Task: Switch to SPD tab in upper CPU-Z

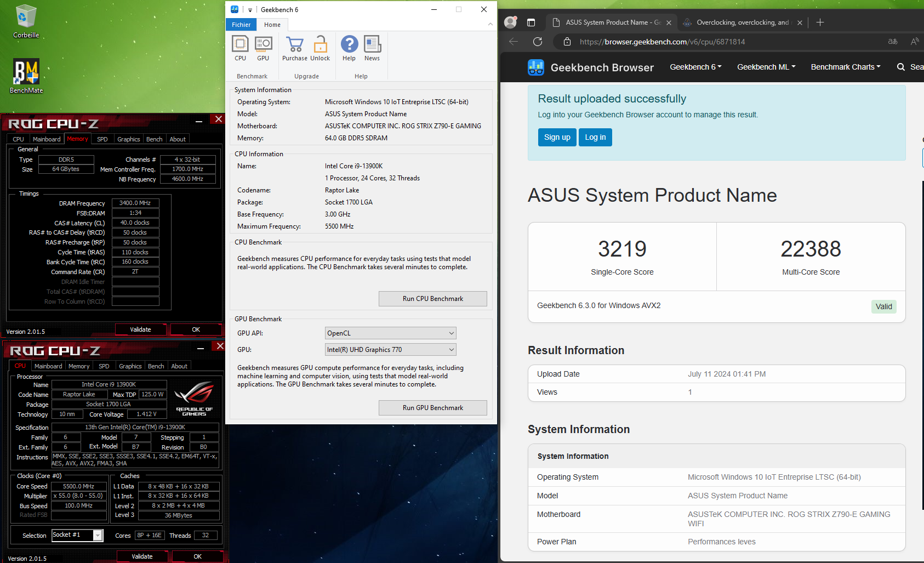Action: (102, 139)
